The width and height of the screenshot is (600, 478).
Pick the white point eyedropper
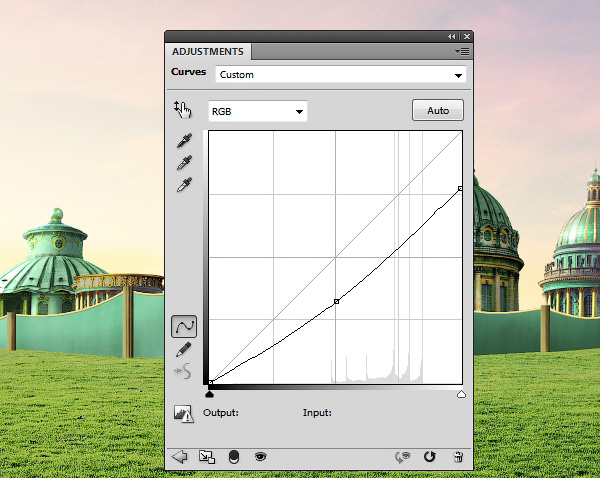184,185
